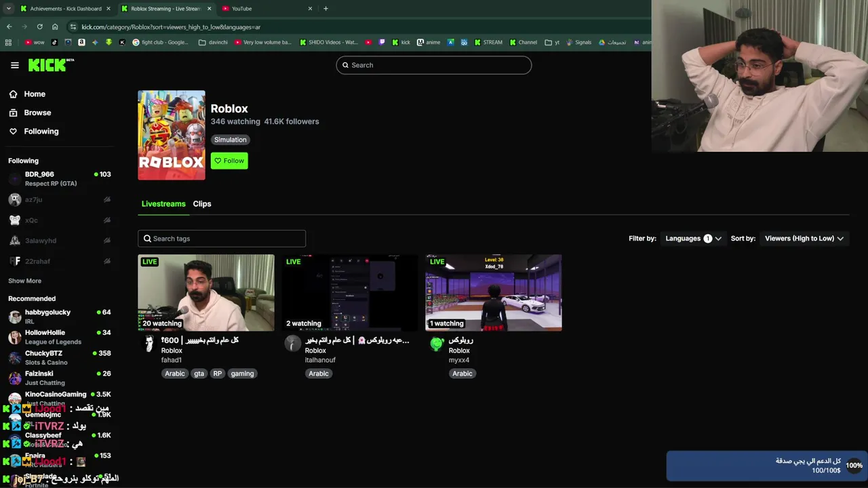868x488 pixels.
Task: Click the Search tags field
Action: coord(222,239)
